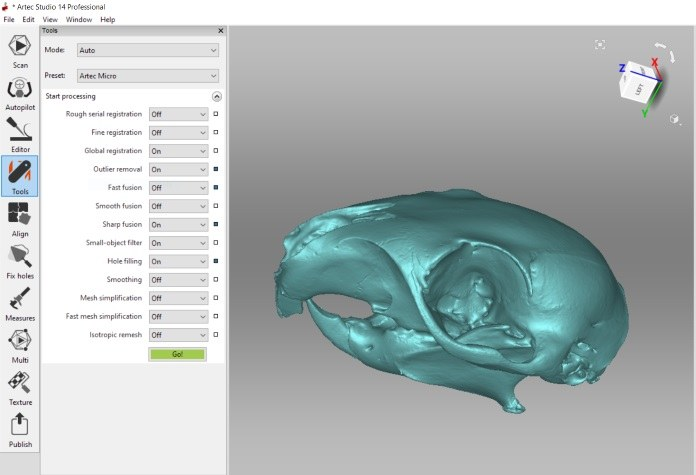Open the Mode dropdown set to Auto
Screen dimensions: 696x475
[x=146, y=50]
